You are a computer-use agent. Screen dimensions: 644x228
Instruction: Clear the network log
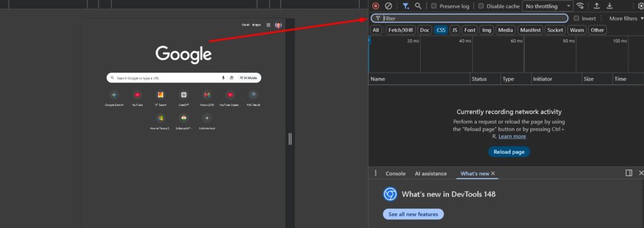[388, 6]
